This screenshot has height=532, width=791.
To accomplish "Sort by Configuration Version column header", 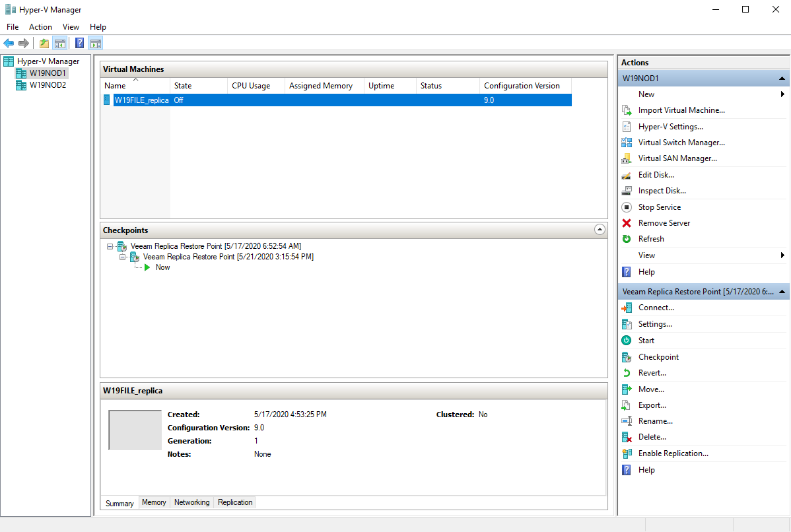I will [x=526, y=86].
